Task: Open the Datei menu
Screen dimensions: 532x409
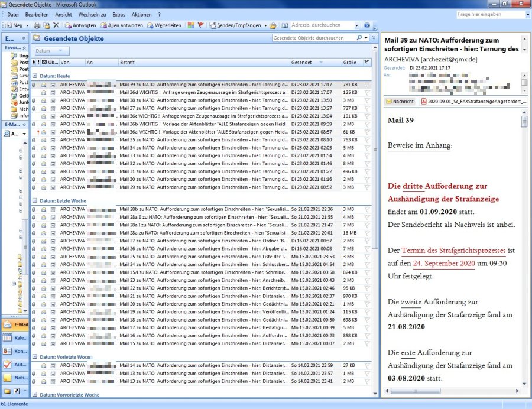Action: [x=13, y=15]
